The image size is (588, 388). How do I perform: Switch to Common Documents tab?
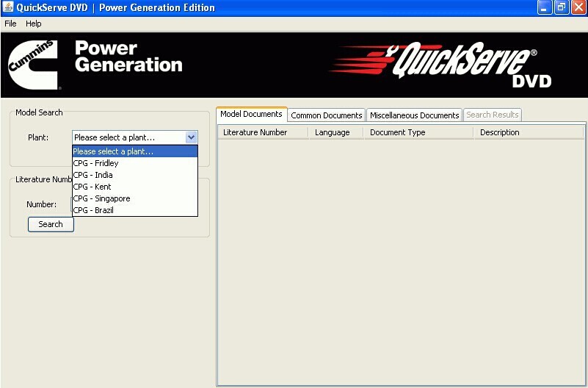327,115
